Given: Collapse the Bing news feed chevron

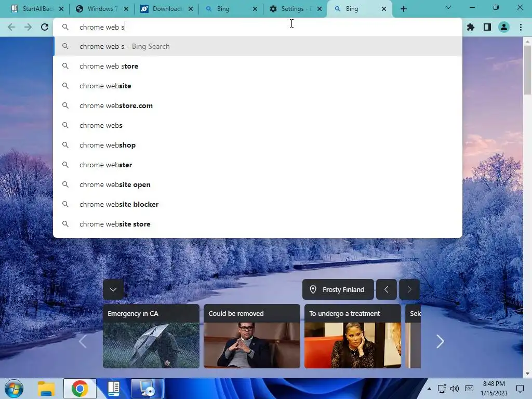Looking at the screenshot, I should coord(113,289).
